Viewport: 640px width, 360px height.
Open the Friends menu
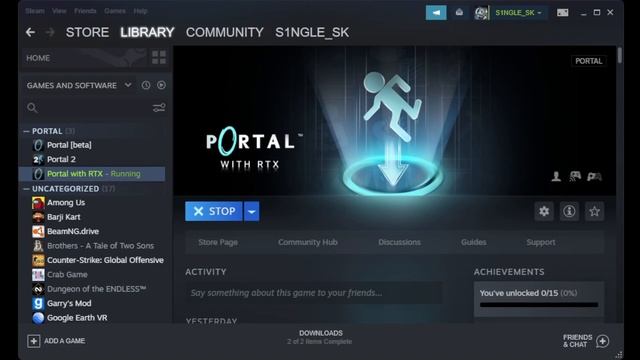tap(85, 11)
